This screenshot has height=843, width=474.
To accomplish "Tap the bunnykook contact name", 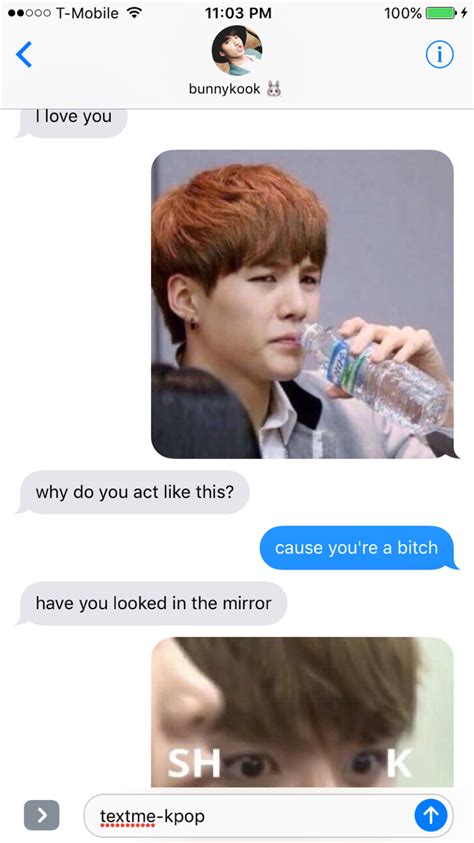I will (x=224, y=89).
